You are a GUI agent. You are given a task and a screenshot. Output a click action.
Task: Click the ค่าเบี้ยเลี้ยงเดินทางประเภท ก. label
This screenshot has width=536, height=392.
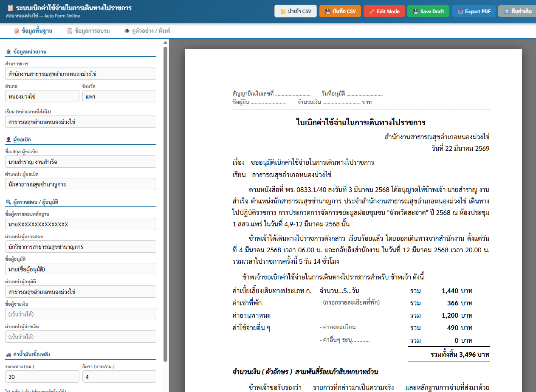(x=272, y=291)
